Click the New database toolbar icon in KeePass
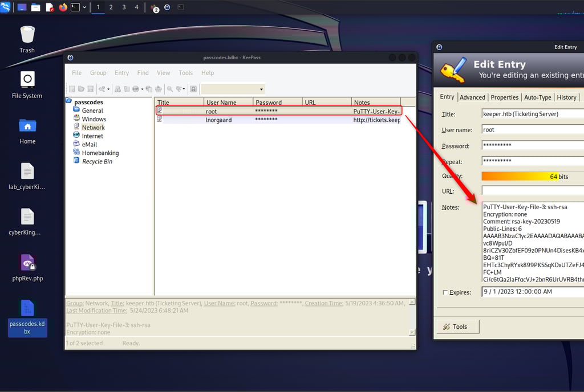 (72, 89)
